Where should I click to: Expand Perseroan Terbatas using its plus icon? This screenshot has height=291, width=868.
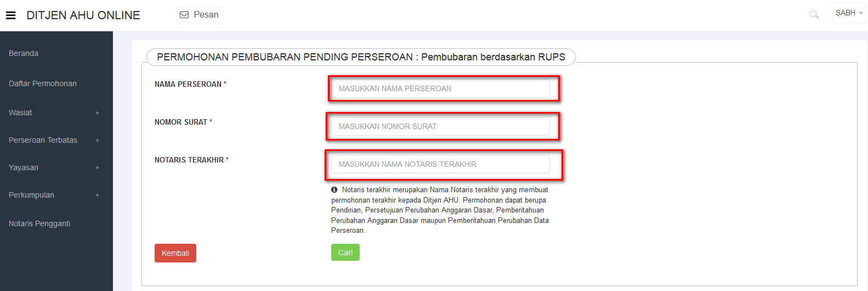(97, 141)
